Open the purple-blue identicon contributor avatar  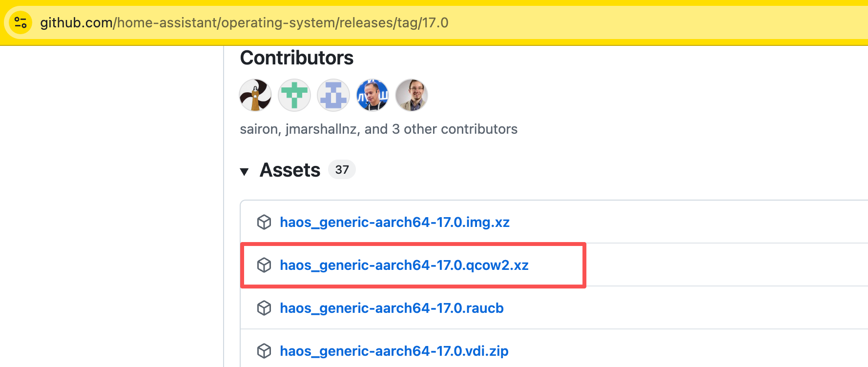click(x=333, y=95)
